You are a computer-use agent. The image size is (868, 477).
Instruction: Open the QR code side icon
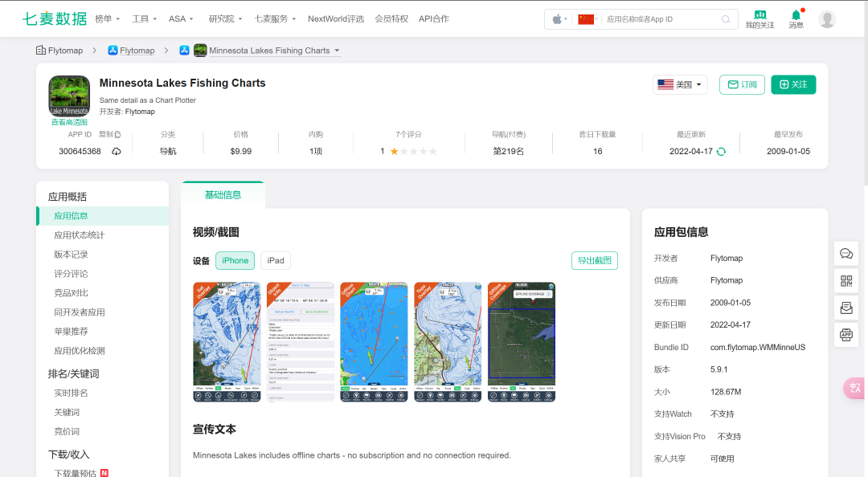click(846, 280)
